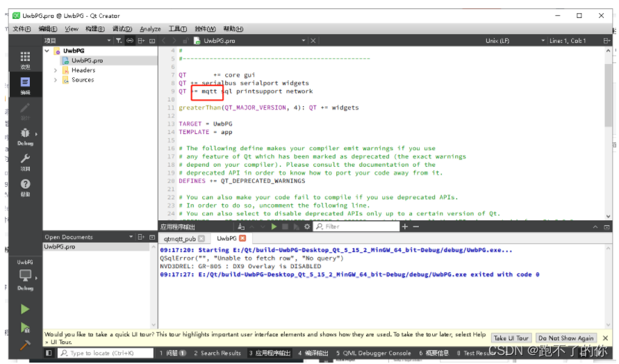The image size is (619, 364).
Task: Open Search Results pane
Action: [217, 353]
